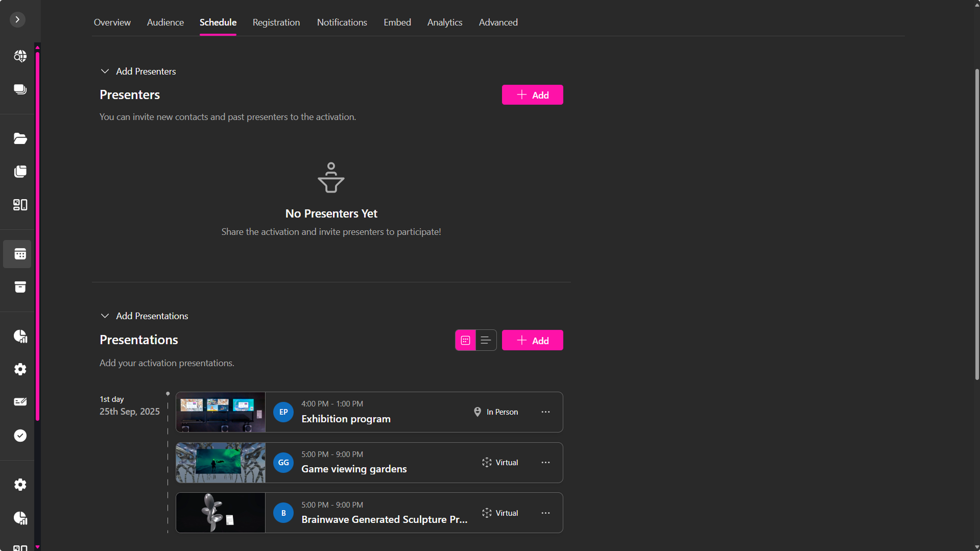Add a new presentation
Viewport: 980px width, 551px height.
(x=532, y=341)
